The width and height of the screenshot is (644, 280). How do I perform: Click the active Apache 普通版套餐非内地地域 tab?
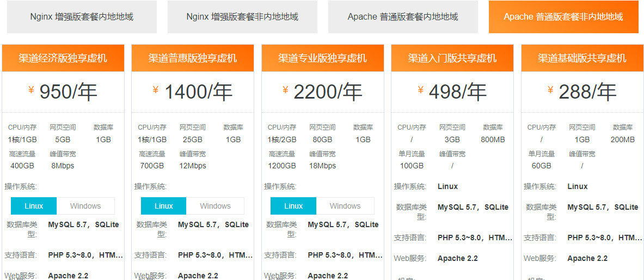pos(563,17)
